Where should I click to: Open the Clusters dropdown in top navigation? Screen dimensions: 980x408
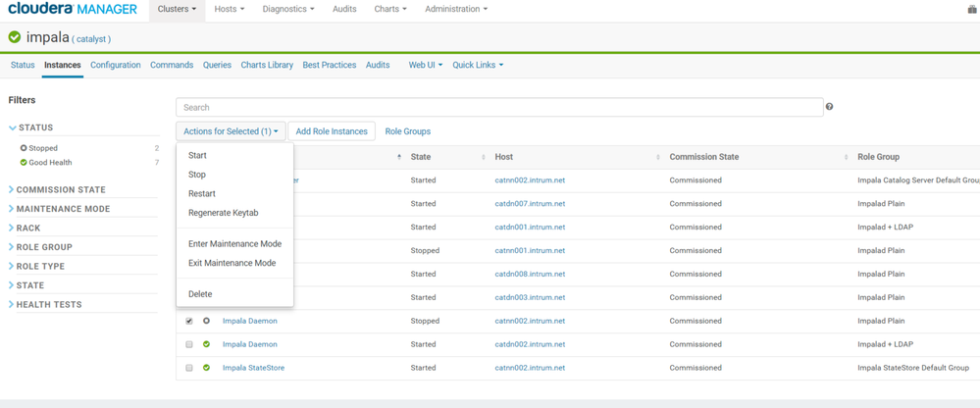(x=177, y=9)
